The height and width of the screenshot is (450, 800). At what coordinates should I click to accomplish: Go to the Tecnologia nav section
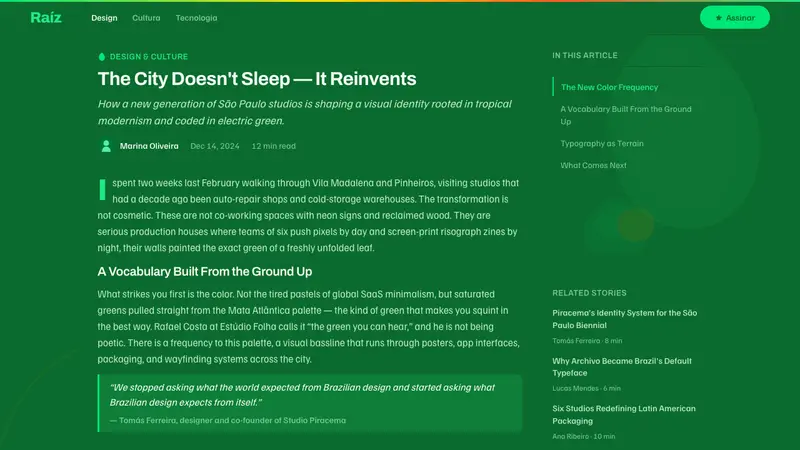[x=196, y=18]
